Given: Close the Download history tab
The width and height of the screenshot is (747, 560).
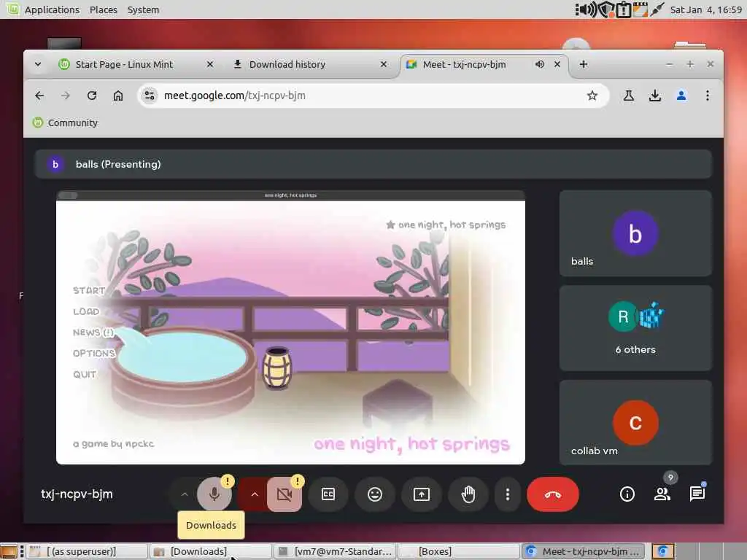Looking at the screenshot, I should click(384, 64).
